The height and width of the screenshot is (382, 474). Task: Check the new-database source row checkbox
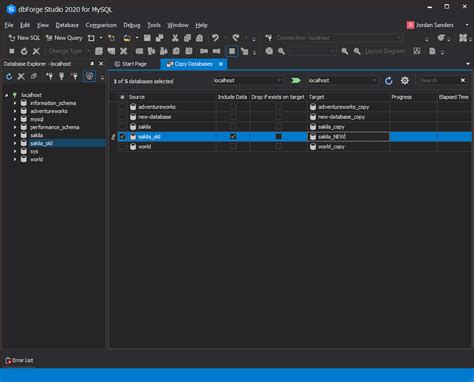[x=123, y=117]
